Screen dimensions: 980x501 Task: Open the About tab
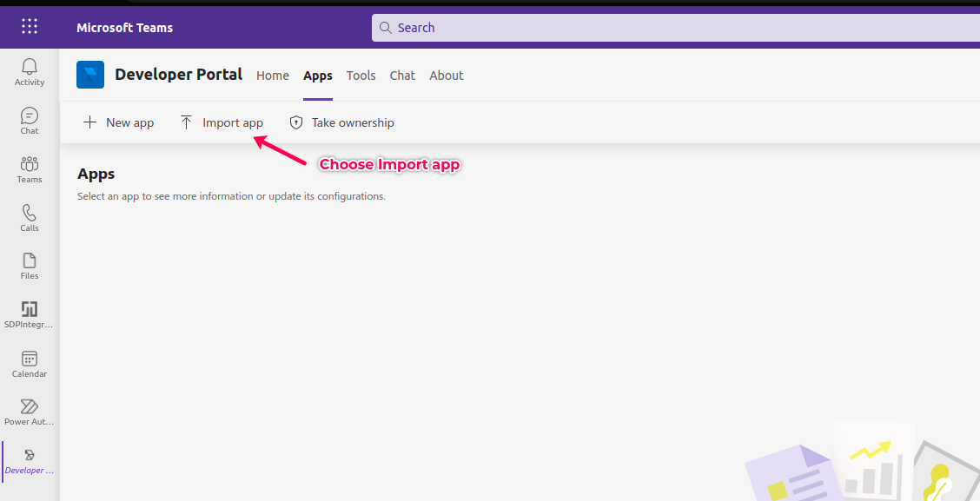coord(447,76)
